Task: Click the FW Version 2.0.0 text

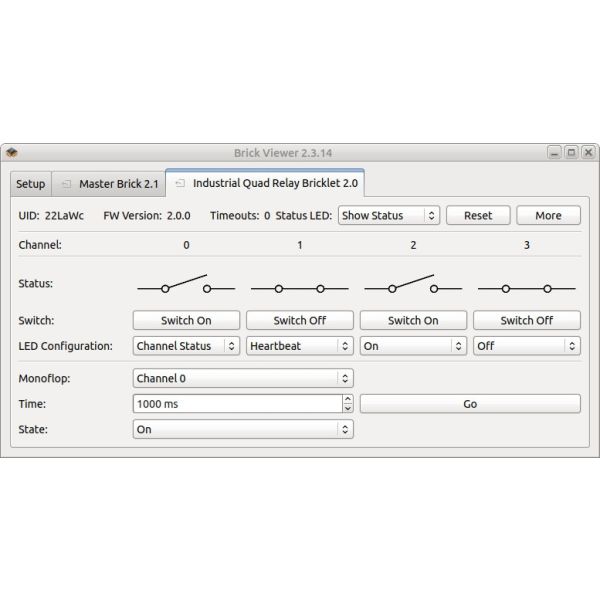Action: [x=147, y=215]
